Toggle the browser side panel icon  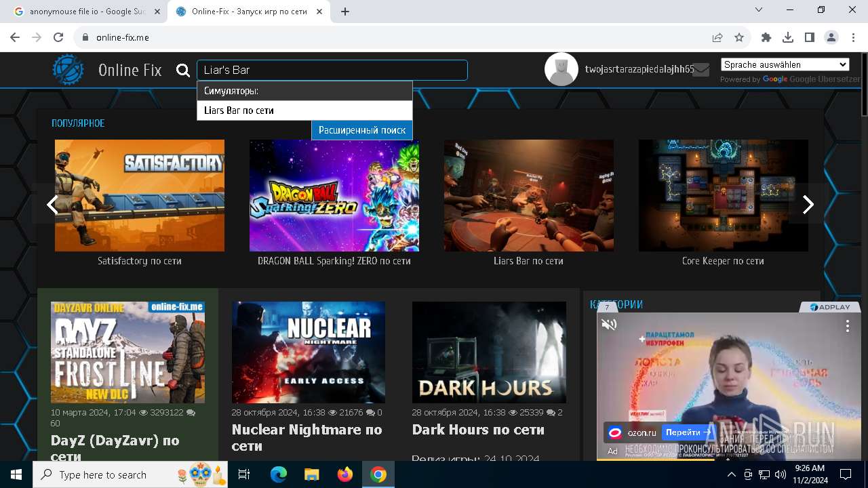(810, 38)
